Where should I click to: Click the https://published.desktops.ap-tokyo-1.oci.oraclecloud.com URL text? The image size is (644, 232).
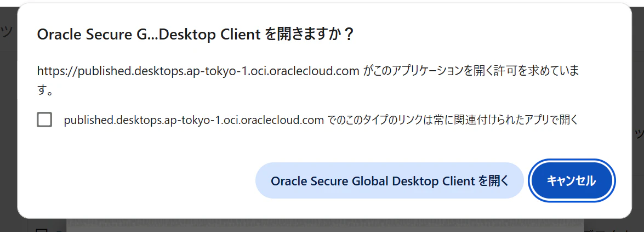198,71
